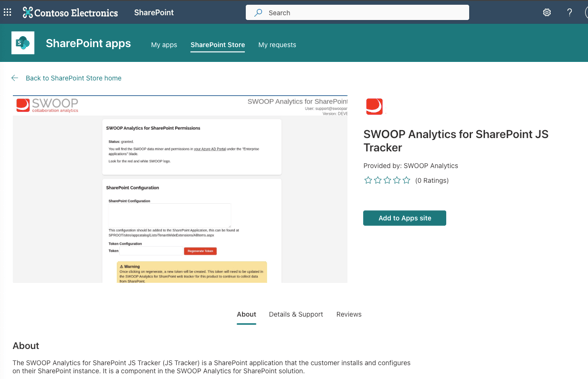The height and width of the screenshot is (379, 588).
Task: Click into the Search input field
Action: (x=357, y=13)
